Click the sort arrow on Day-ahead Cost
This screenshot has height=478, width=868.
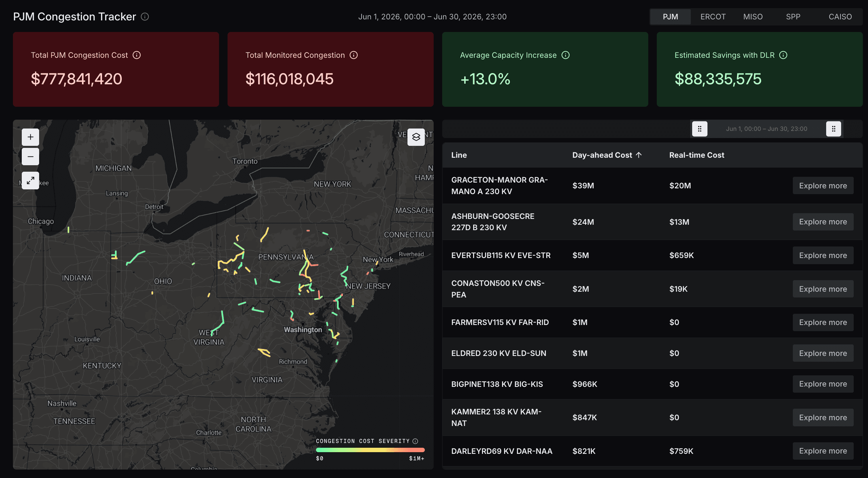[639, 155]
